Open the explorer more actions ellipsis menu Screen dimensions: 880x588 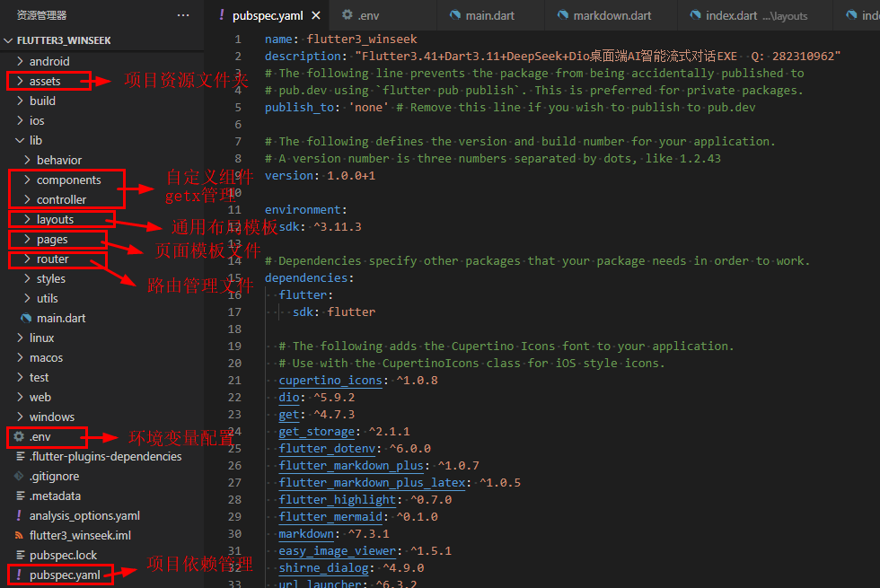[x=183, y=15]
